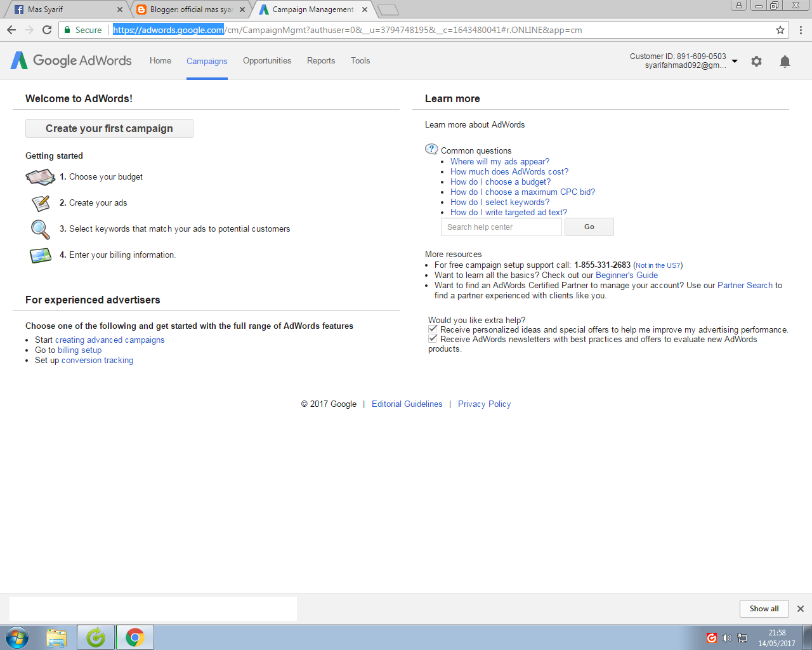Expand the Customer ID account dropdown
Viewport: 812px width, 650px height.
[734, 60]
